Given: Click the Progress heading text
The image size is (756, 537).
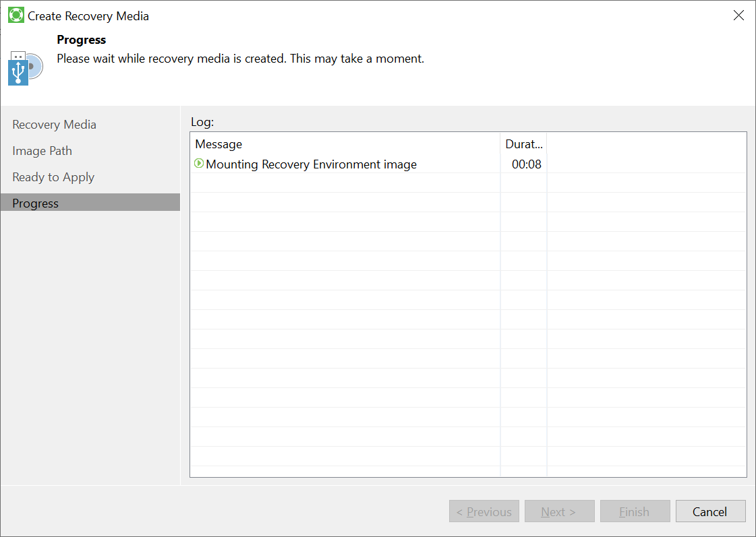Looking at the screenshot, I should (82, 40).
